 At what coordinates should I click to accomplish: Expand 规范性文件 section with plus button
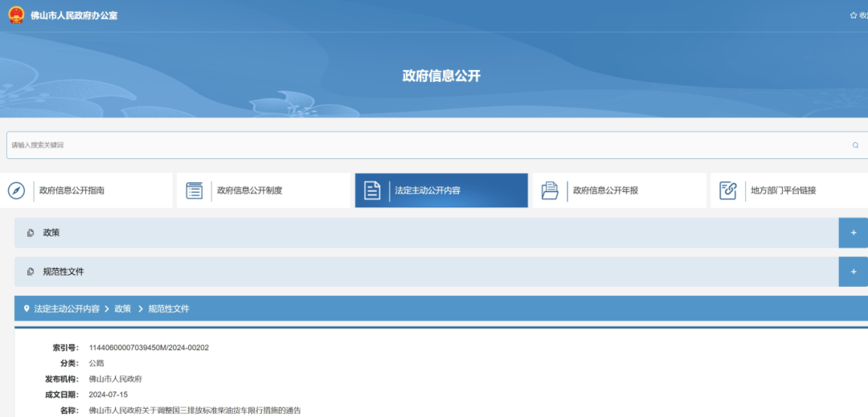click(x=853, y=272)
